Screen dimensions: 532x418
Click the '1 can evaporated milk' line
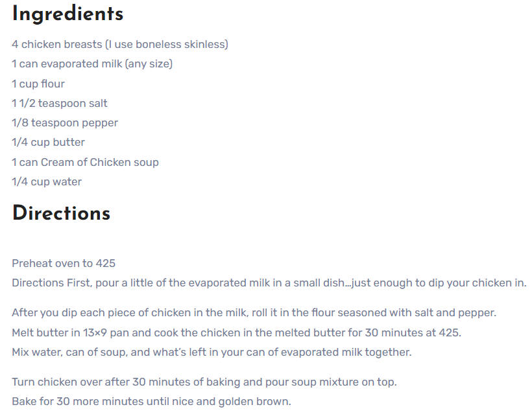(x=92, y=64)
